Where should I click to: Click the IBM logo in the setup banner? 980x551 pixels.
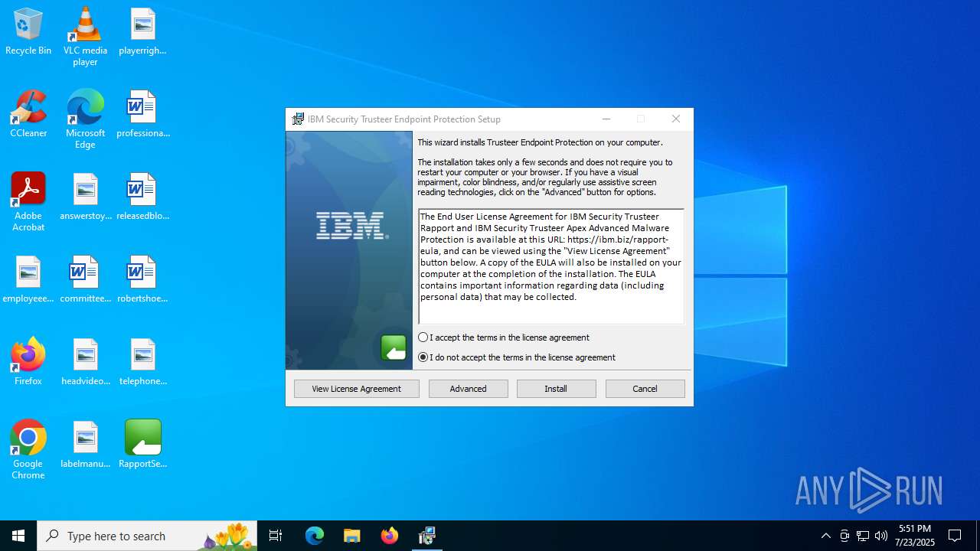(x=352, y=227)
